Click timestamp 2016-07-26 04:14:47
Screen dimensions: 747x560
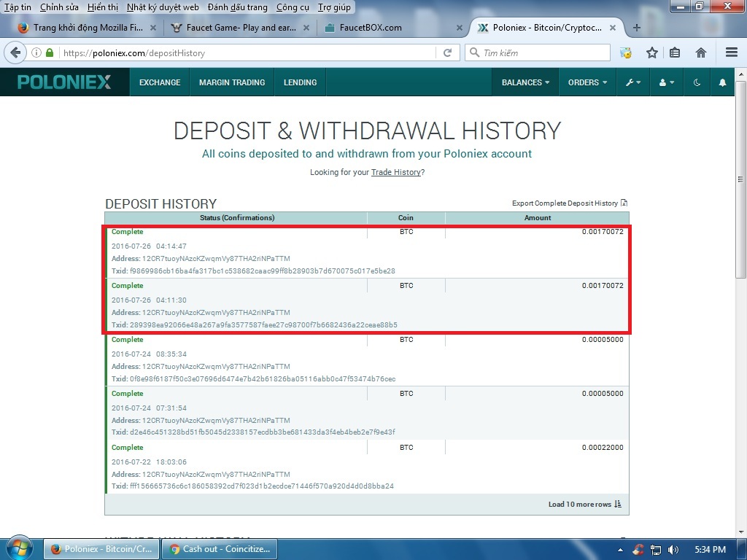pyautogui.click(x=149, y=246)
